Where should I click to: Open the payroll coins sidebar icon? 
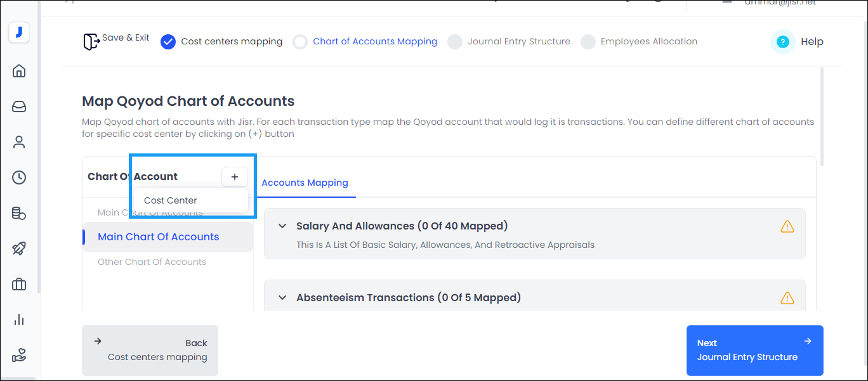coord(19,213)
